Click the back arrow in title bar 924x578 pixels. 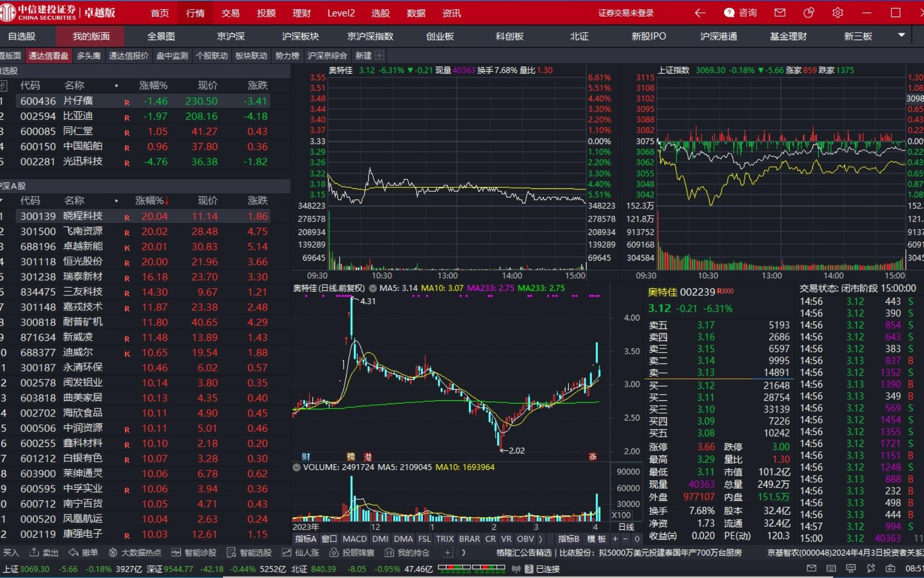[x=699, y=13]
